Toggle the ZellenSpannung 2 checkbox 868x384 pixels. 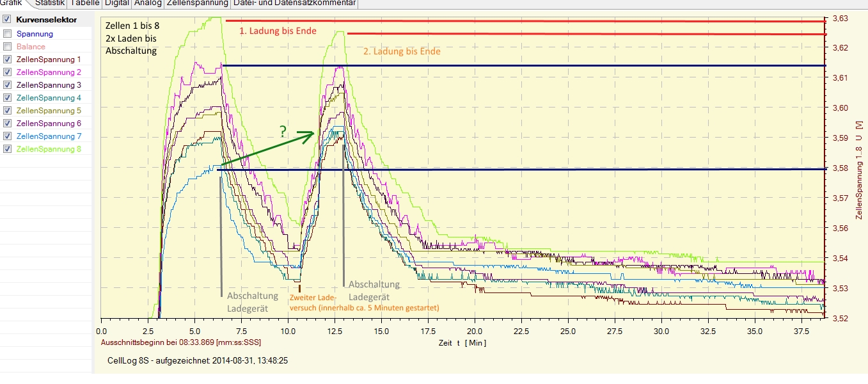(7, 72)
